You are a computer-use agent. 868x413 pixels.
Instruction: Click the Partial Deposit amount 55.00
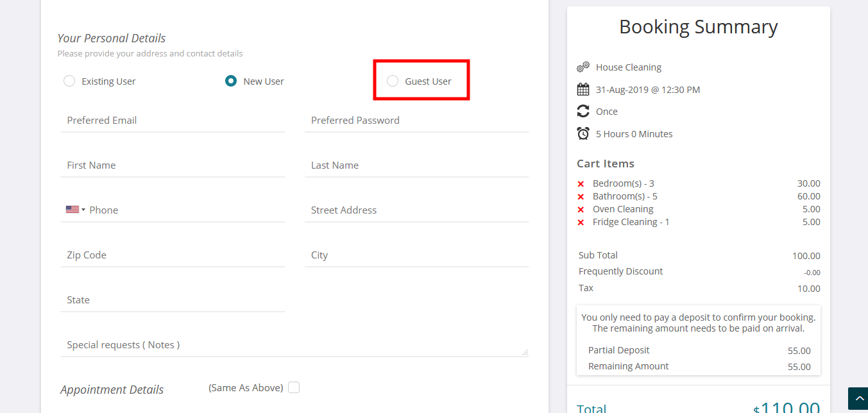point(799,351)
